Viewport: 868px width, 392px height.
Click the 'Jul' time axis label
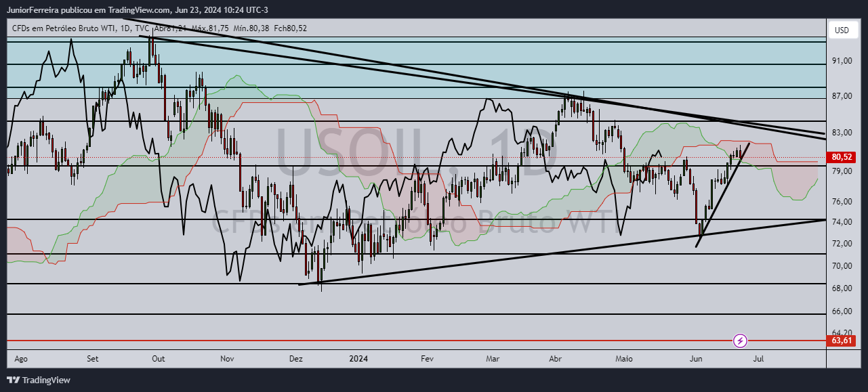click(x=759, y=359)
